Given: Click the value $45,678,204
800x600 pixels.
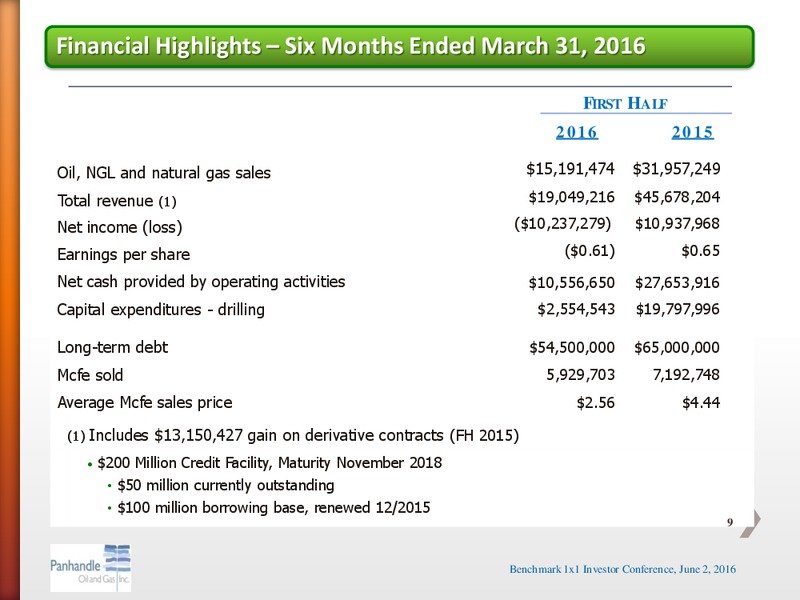Looking at the screenshot, I should [x=677, y=197].
